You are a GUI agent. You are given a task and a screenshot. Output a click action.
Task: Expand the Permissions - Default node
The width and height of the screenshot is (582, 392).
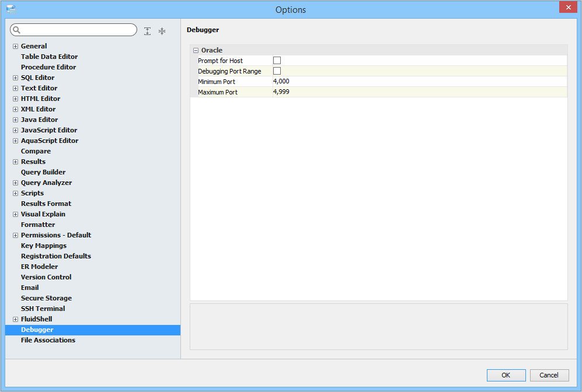click(x=15, y=235)
